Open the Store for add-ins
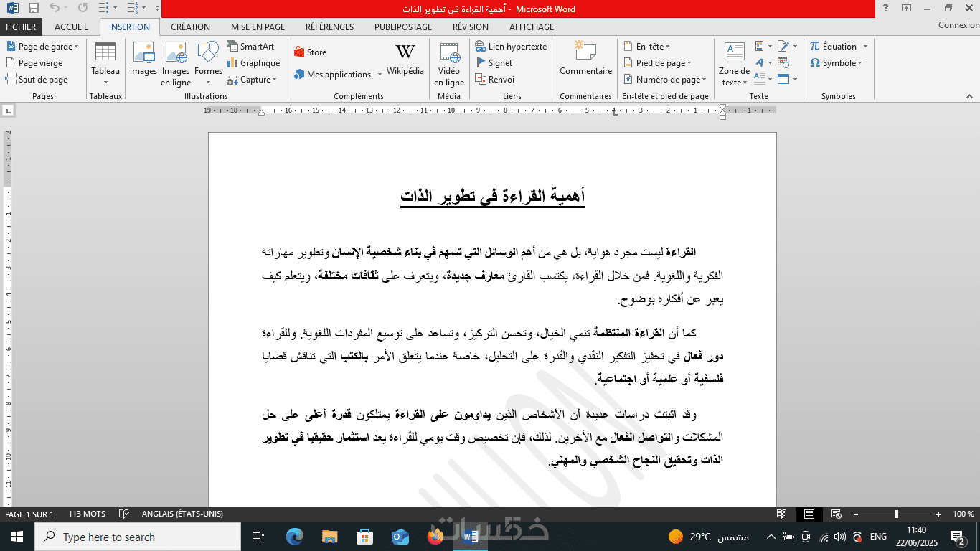The image size is (980, 551). pyautogui.click(x=310, y=52)
